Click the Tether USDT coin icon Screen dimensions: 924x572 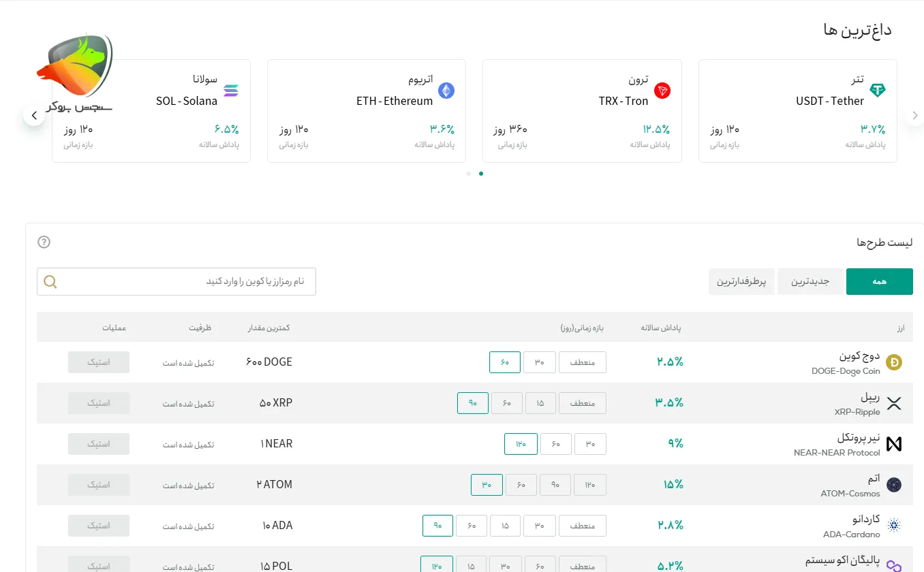coord(878,91)
